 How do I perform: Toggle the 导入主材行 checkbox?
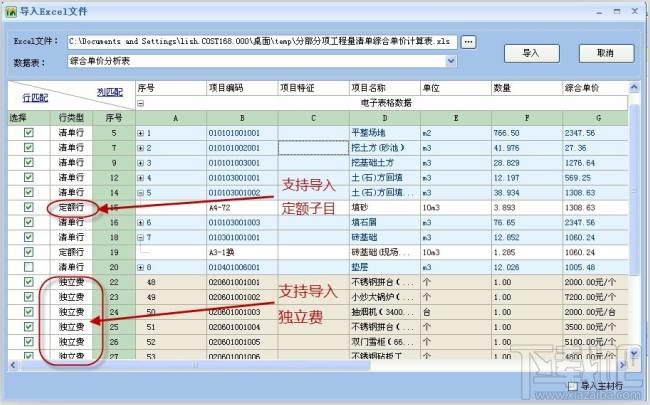coord(573,386)
